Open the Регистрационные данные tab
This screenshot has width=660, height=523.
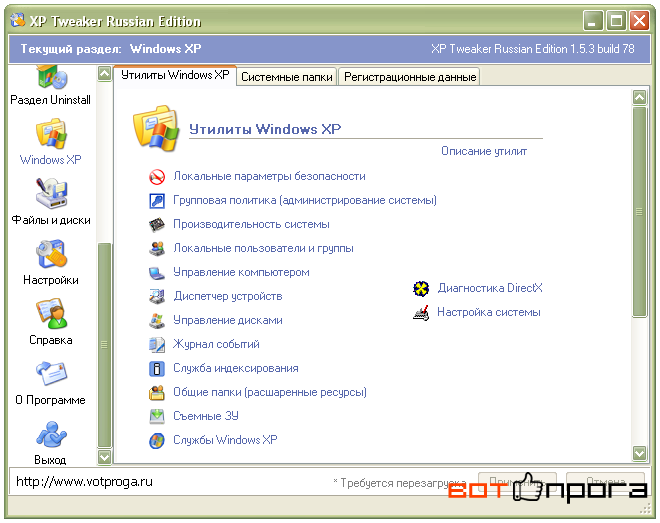click(x=410, y=77)
